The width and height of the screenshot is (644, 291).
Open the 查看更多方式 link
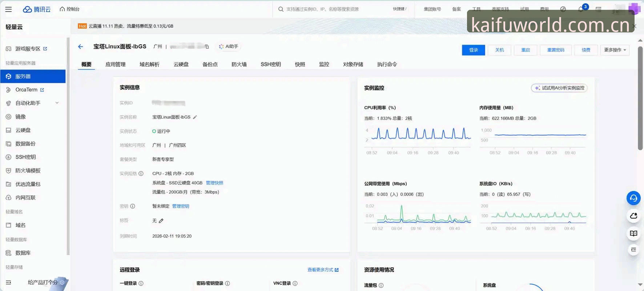(x=323, y=270)
